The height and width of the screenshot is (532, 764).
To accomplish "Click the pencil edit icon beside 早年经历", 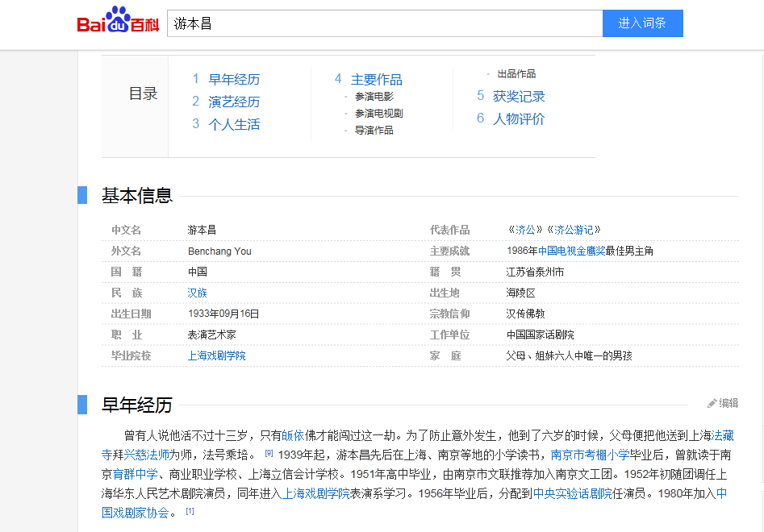I will (x=712, y=404).
